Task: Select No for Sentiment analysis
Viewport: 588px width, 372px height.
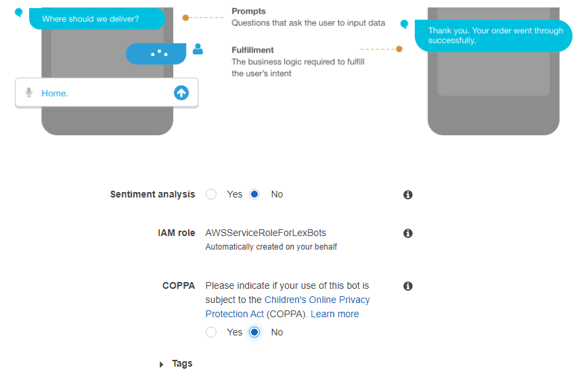Action: click(254, 194)
